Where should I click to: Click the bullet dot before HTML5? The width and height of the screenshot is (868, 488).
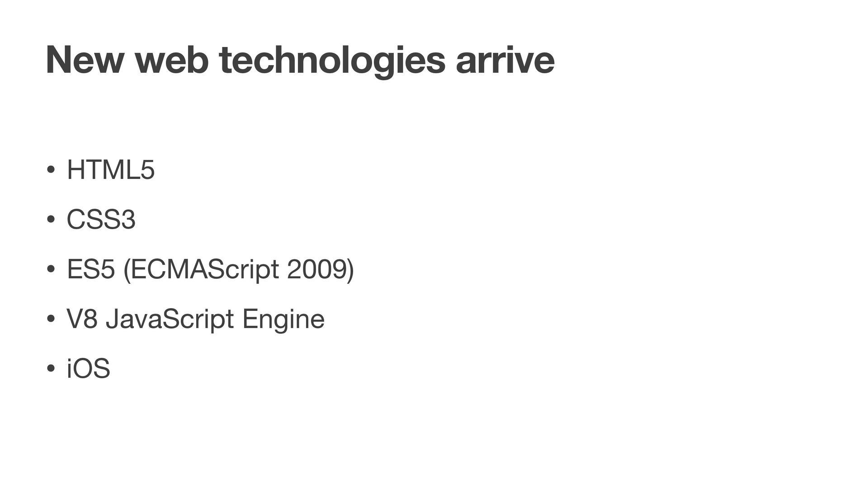pyautogui.click(x=51, y=171)
